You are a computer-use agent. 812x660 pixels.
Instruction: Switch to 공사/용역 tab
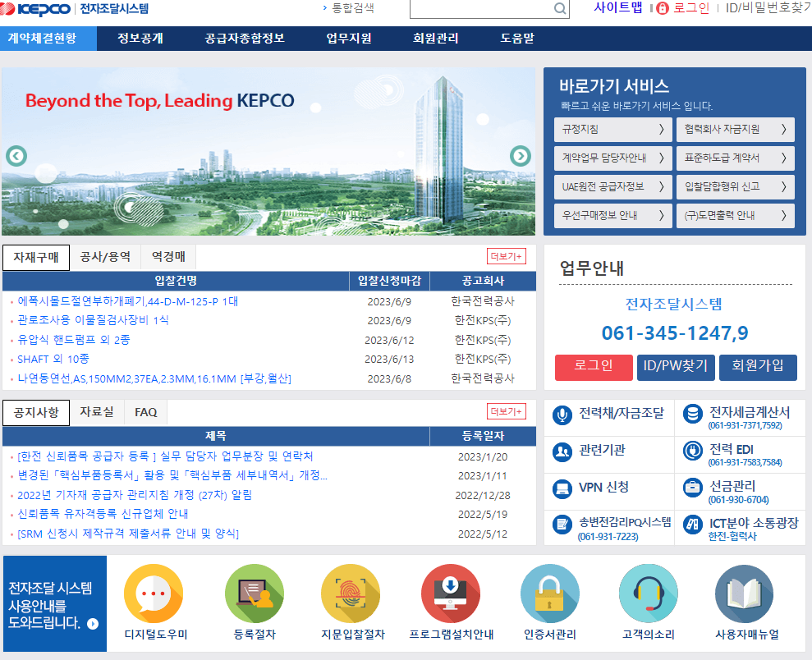(105, 257)
